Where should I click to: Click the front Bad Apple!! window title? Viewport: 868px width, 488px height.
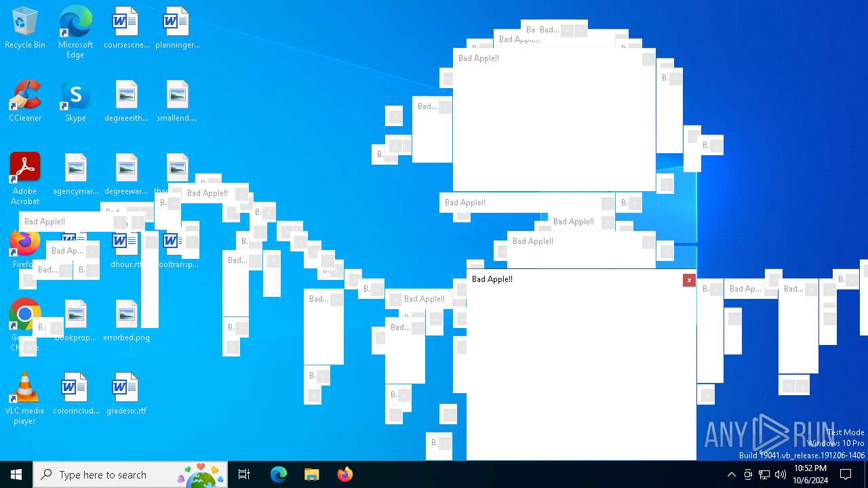[492, 279]
